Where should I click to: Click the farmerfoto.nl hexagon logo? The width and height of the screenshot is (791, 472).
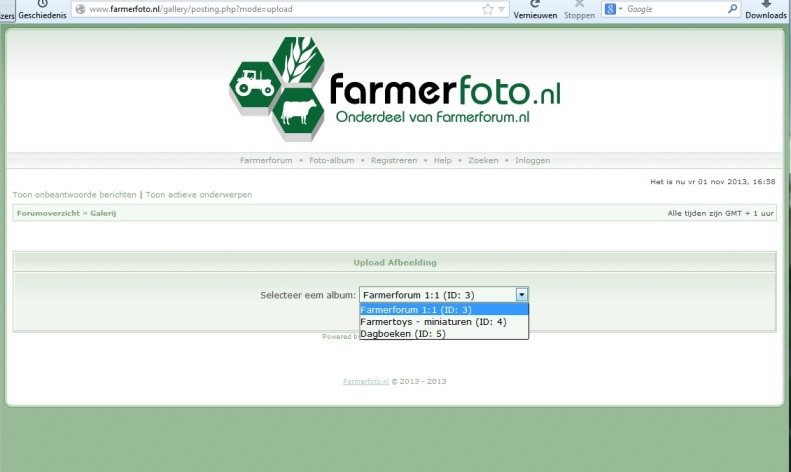(x=276, y=88)
